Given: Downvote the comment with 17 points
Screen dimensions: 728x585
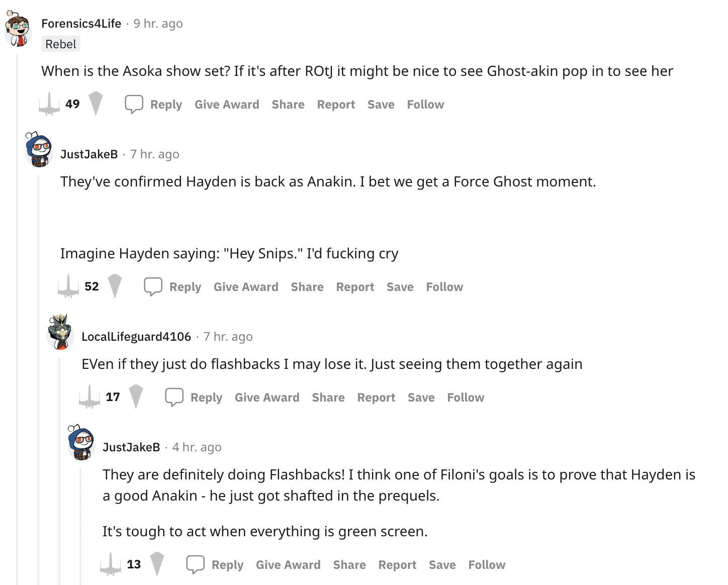Looking at the screenshot, I should tap(136, 397).
